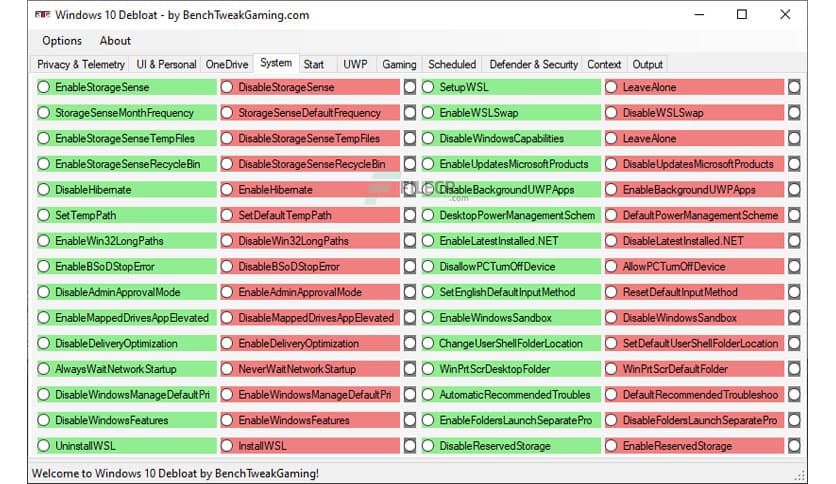Select the EnableStorageSense radio button
This screenshot has width=836, height=484.
tap(44, 87)
